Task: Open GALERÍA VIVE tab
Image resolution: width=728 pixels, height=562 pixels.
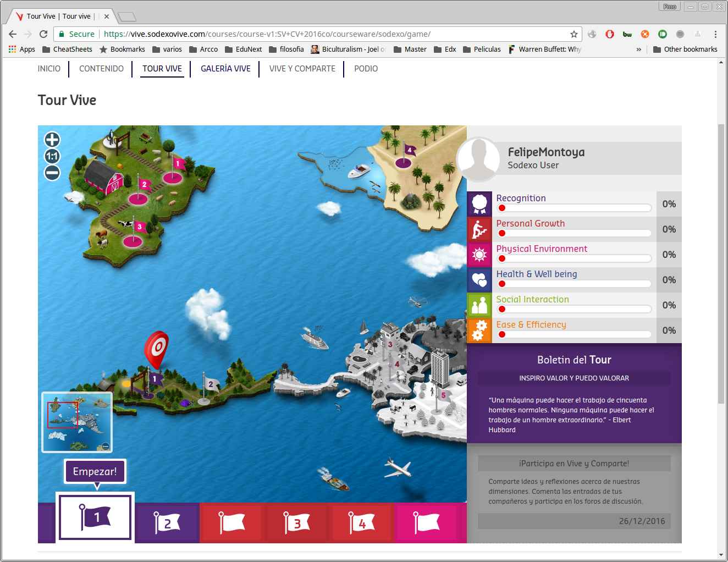Action: coord(225,69)
